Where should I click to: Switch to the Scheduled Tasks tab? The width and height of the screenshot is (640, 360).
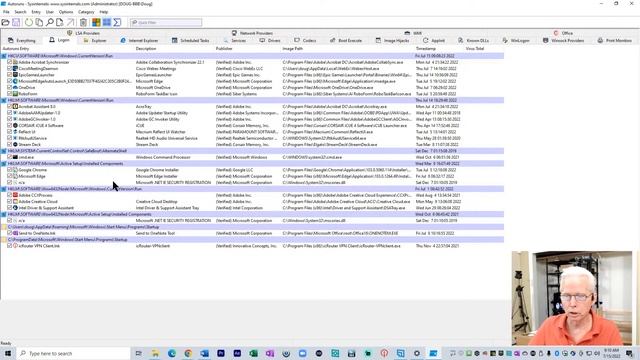pos(191,40)
